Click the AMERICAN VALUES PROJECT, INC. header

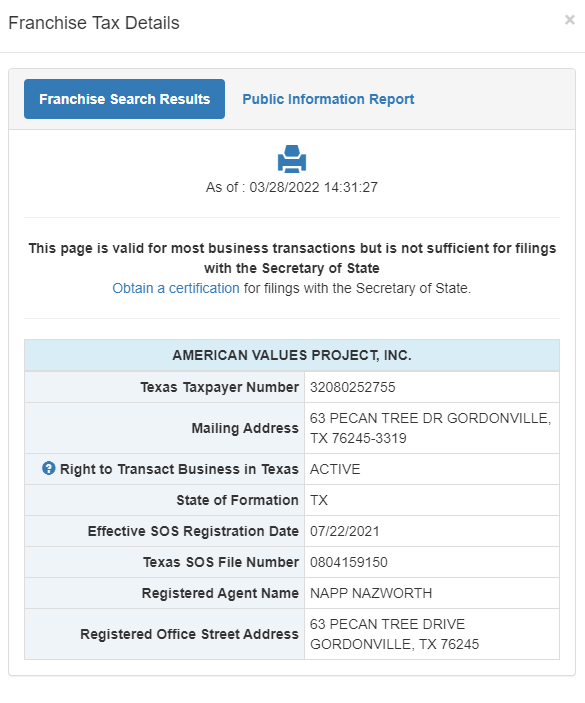point(292,355)
